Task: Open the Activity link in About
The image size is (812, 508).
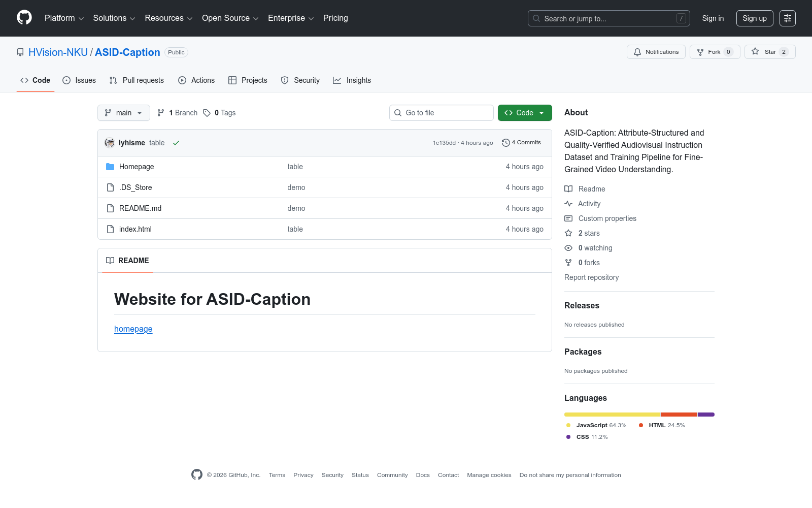Action: (x=583, y=204)
